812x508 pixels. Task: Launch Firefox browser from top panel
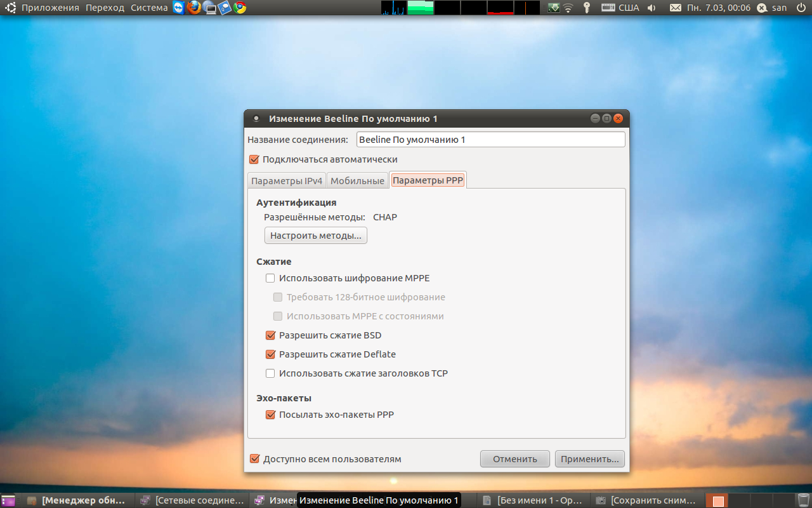click(x=194, y=8)
